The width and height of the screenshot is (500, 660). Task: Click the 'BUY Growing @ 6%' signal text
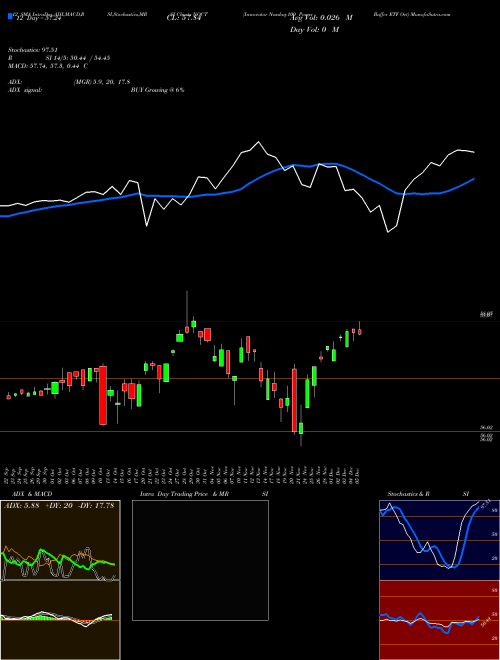[x=157, y=90]
